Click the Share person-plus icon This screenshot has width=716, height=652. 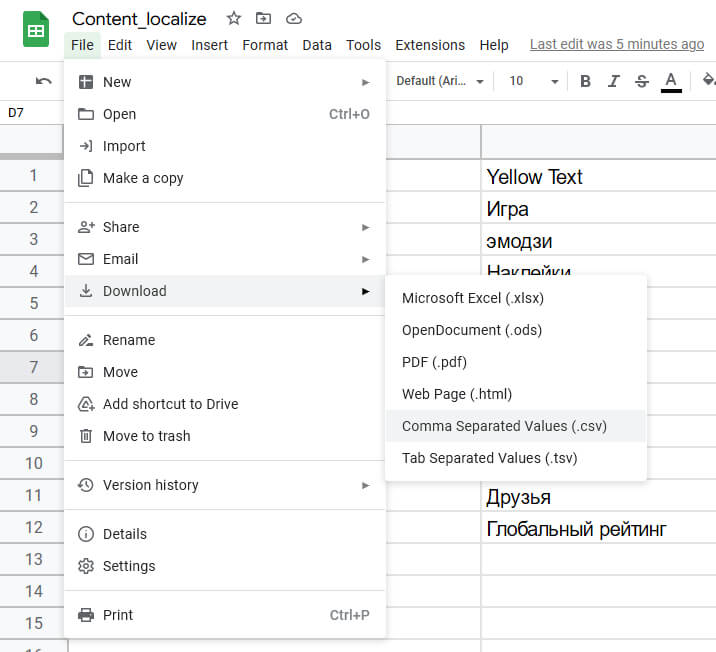point(86,227)
